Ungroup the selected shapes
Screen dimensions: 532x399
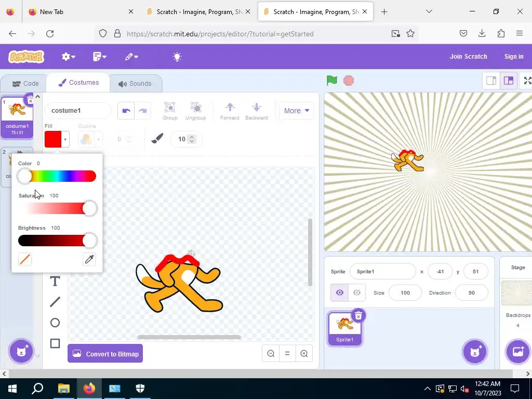(196, 111)
